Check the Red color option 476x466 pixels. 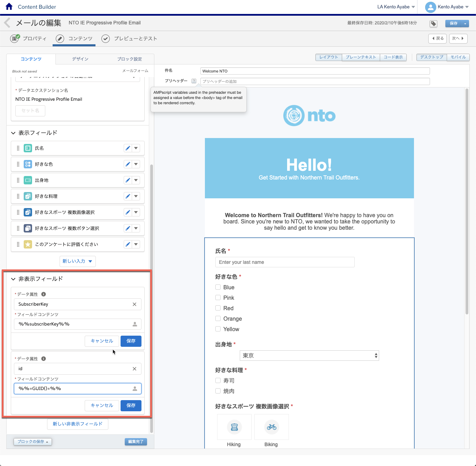[218, 308]
